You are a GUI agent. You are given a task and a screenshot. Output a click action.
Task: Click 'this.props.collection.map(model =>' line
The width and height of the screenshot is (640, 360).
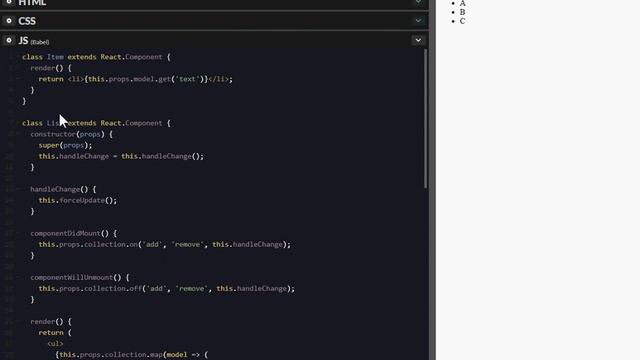(131, 355)
